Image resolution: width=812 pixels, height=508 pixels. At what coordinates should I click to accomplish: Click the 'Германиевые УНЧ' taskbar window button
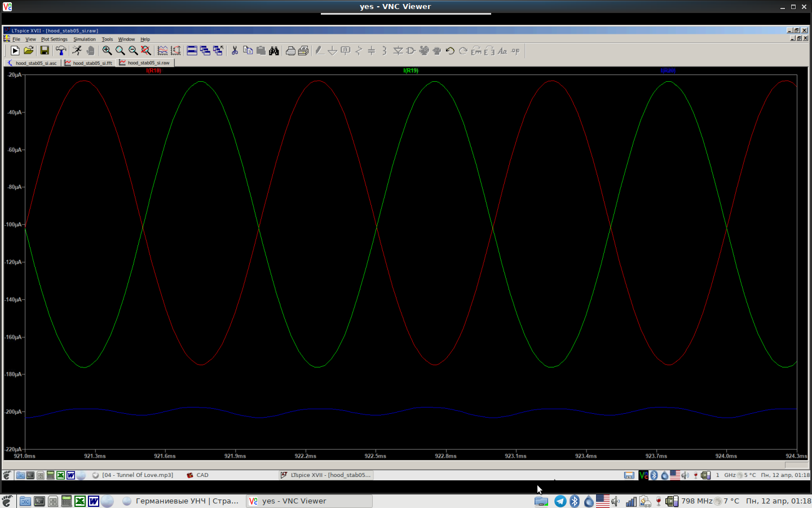point(182,501)
